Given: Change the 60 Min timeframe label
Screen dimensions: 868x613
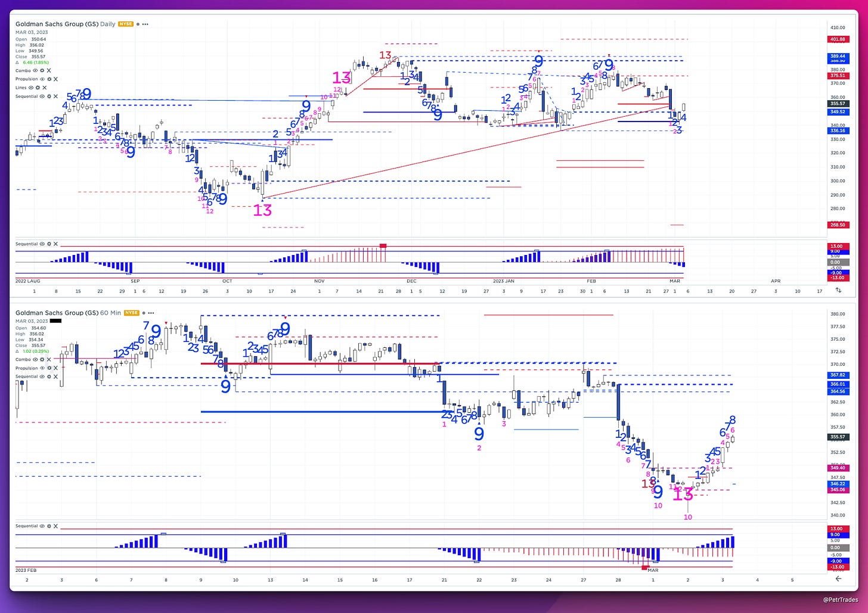Looking at the screenshot, I should [111, 313].
